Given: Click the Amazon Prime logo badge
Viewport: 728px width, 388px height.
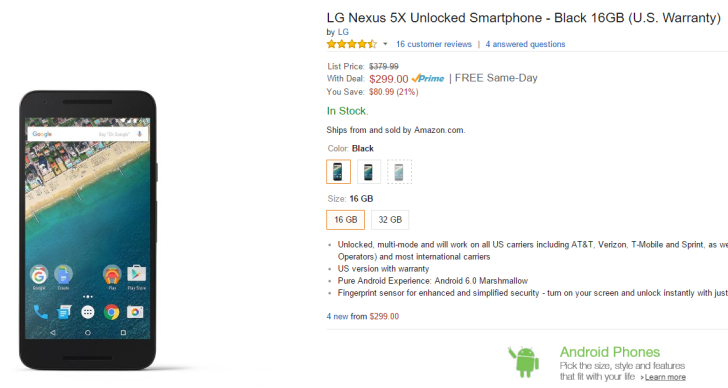Looking at the screenshot, I should (x=428, y=78).
